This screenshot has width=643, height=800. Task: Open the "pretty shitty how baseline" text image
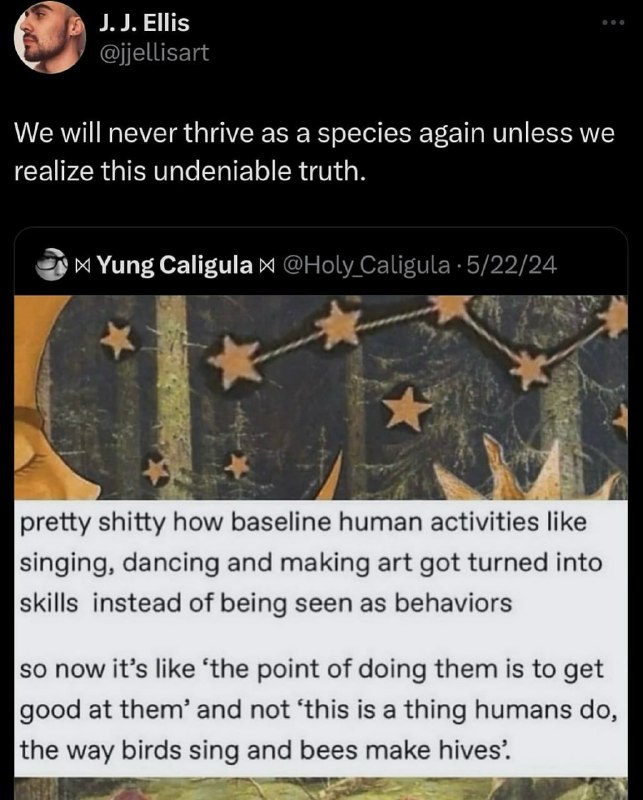(321, 638)
